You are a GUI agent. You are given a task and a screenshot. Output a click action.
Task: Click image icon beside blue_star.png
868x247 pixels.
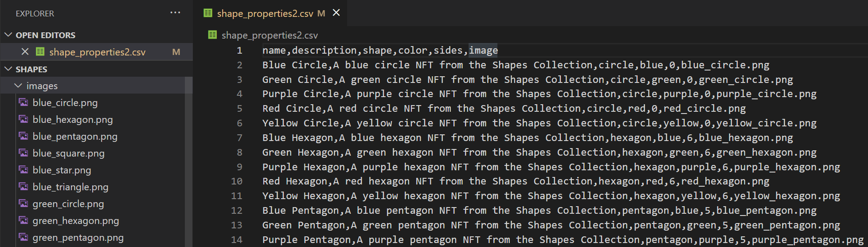(23, 170)
